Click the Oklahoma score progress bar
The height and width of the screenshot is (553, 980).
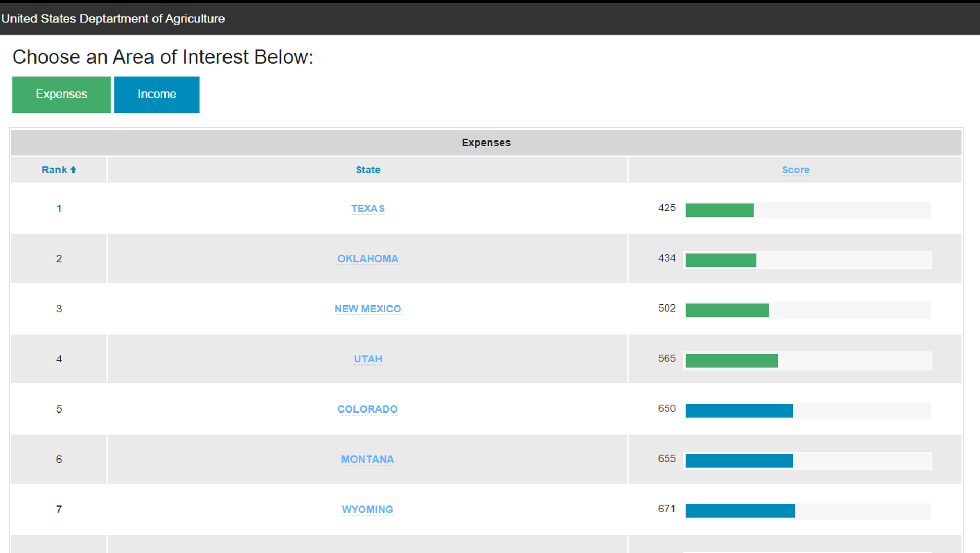tap(808, 260)
